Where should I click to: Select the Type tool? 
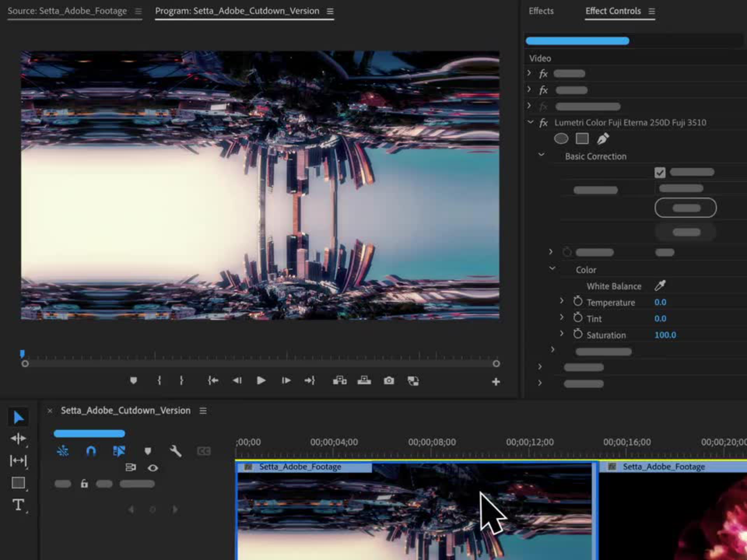click(18, 505)
